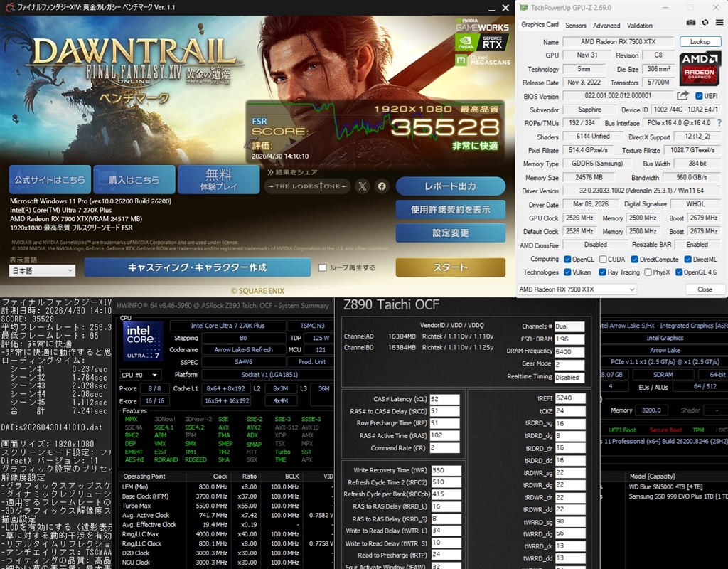The width and height of the screenshot is (728, 569).
Task: Click the GPU-Z screenshot camera icon
Action: pos(691,22)
